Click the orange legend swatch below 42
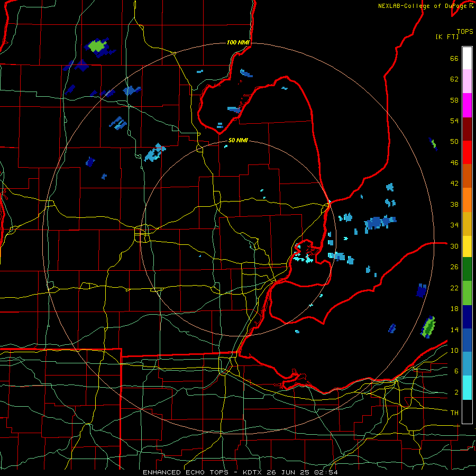Image resolution: width=476 pixels, height=476 pixels. point(467,200)
